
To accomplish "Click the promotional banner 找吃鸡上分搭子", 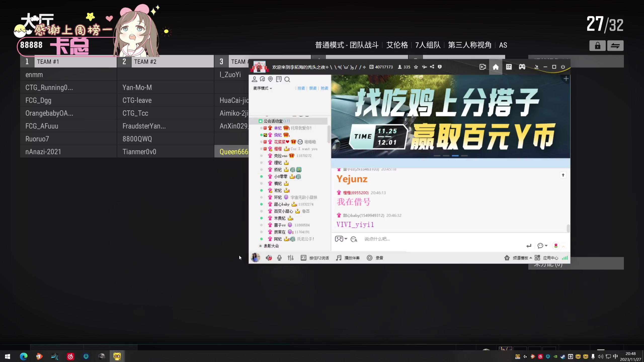I will (451, 116).
